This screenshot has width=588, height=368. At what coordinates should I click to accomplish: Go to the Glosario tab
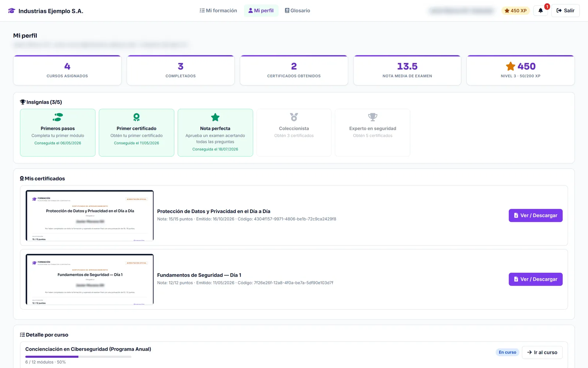click(297, 11)
